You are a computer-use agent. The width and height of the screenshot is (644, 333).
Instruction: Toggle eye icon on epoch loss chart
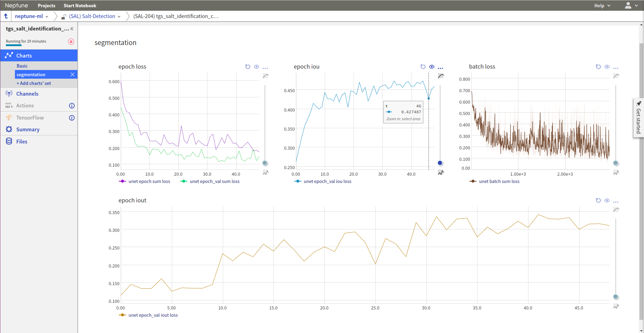tap(256, 67)
